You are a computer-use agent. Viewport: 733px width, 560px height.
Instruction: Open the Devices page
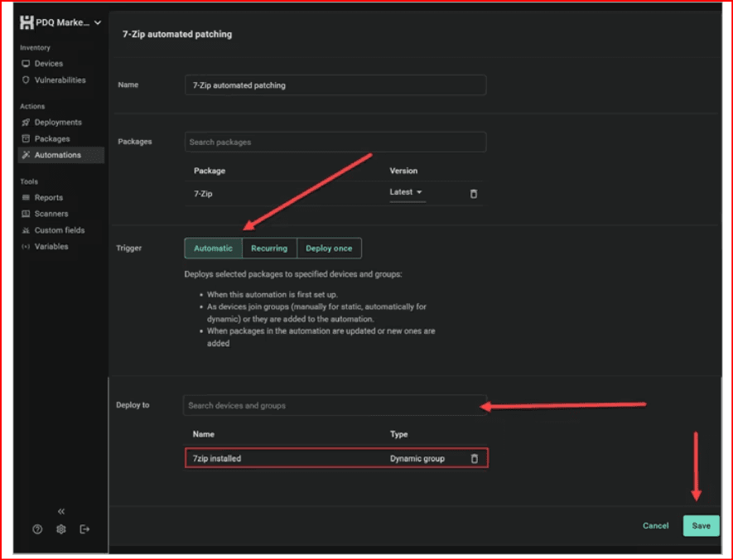49,64
